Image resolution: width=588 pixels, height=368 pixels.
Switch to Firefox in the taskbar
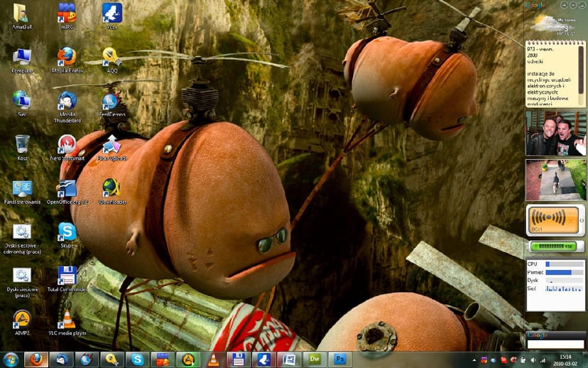36,359
